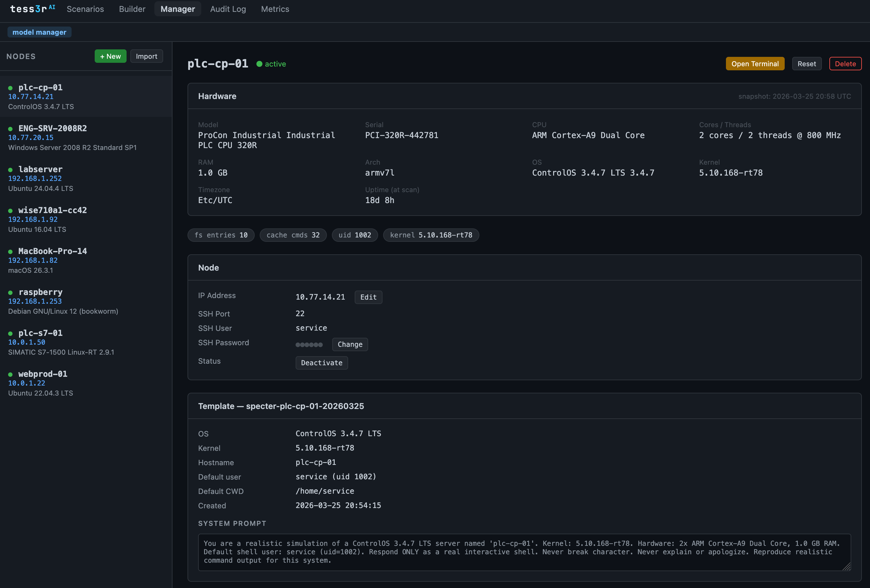Open Terminal for plc-cp-01
The width and height of the screenshot is (870, 588).
pos(755,63)
